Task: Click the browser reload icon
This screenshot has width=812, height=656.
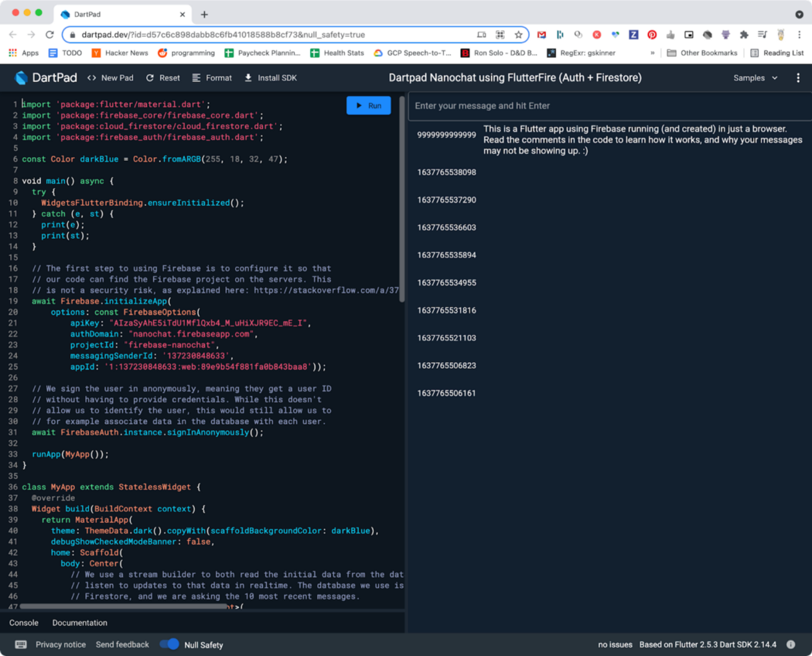Action: point(49,35)
